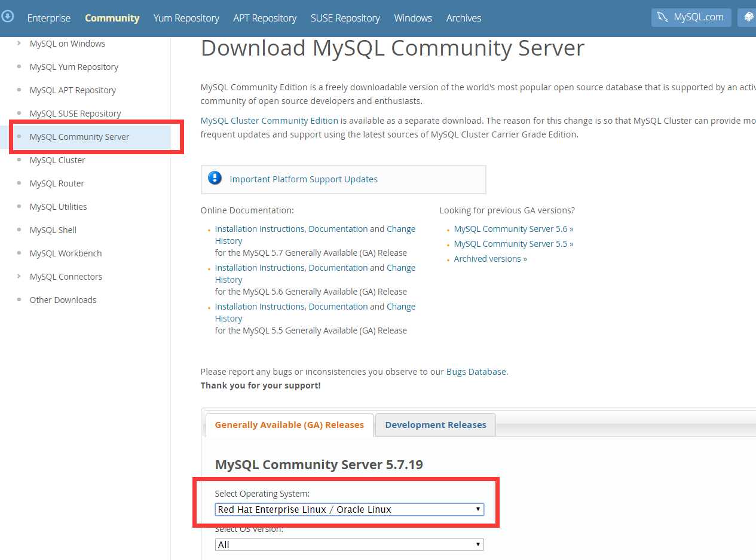Open Change History link for MySQL 5.6
The height and width of the screenshot is (560, 756).
401,268
